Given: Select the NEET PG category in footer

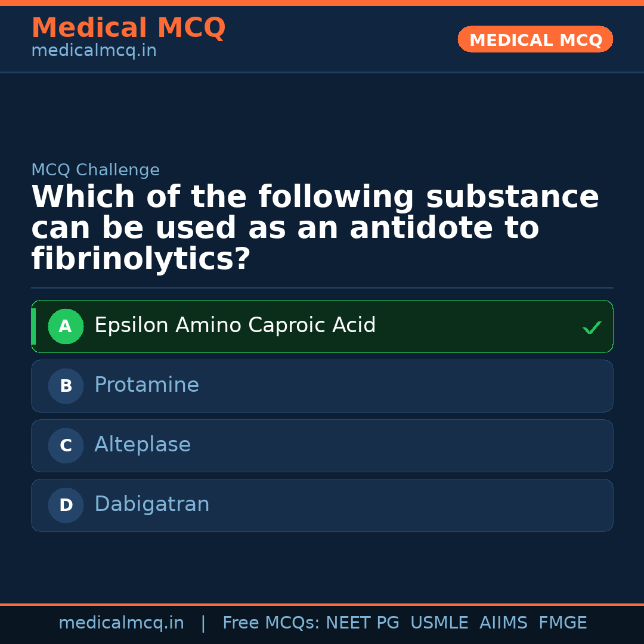Looking at the screenshot, I should point(362,622).
